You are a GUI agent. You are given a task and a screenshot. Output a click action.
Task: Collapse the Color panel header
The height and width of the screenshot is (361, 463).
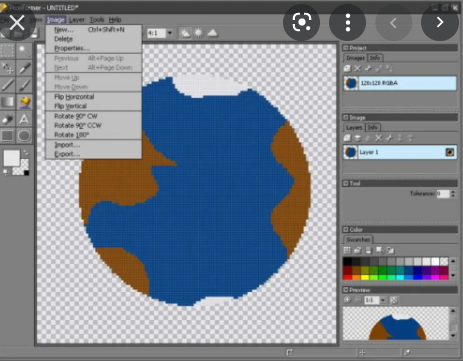point(346,230)
